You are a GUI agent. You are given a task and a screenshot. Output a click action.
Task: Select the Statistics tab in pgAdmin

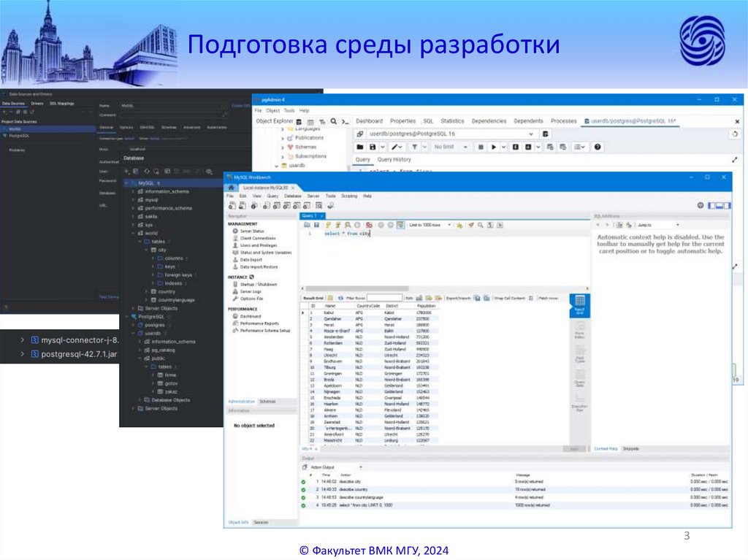452,121
